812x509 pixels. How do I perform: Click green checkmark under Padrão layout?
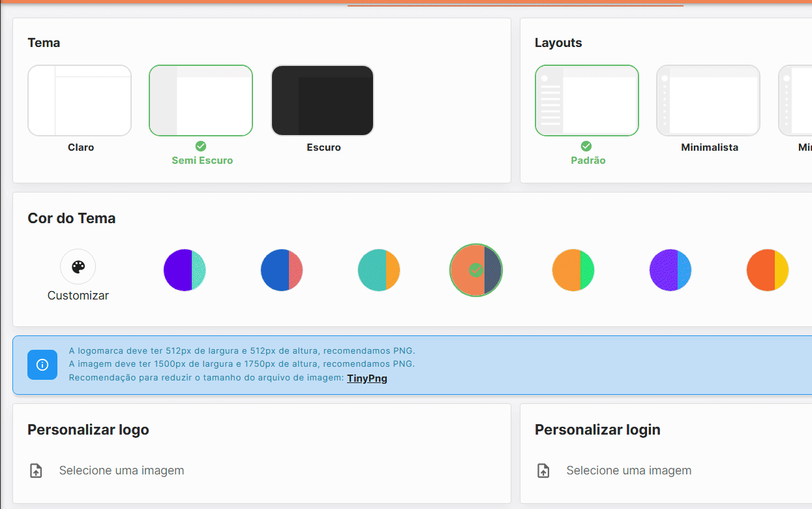tap(586, 146)
